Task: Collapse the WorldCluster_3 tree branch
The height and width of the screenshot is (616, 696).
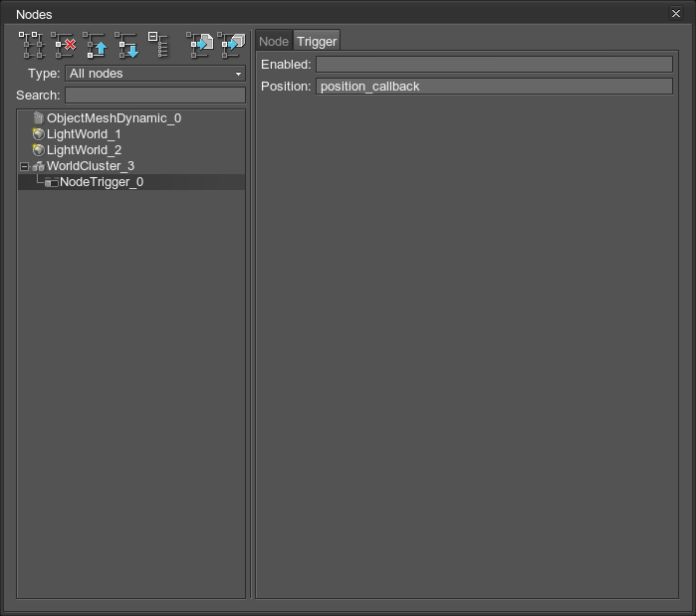Action: point(25,167)
